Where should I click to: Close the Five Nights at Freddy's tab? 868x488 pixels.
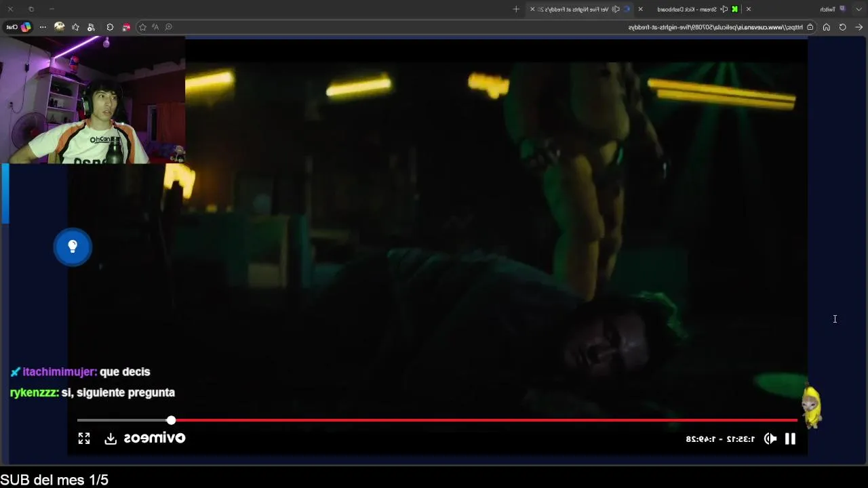[x=532, y=9]
